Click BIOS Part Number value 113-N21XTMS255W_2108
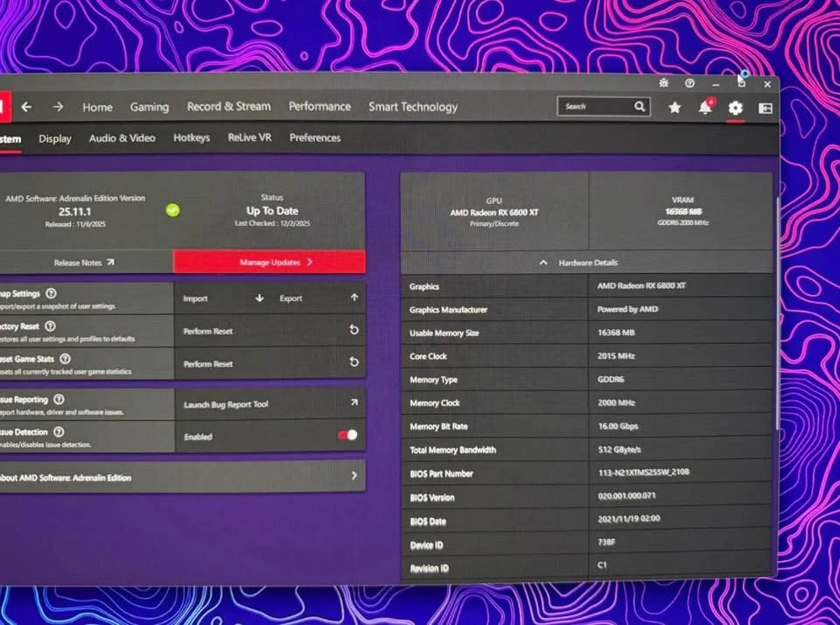The image size is (840, 625). pyautogui.click(x=643, y=472)
